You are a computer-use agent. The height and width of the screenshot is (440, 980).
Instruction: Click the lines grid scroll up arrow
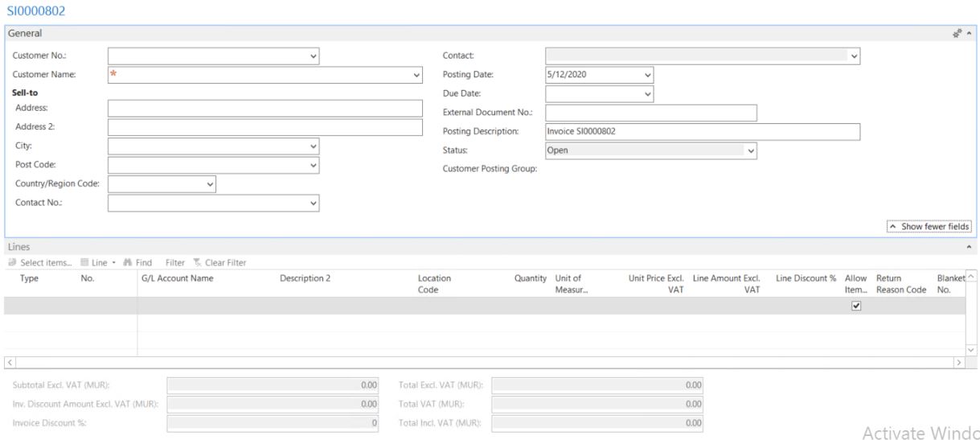972,277
